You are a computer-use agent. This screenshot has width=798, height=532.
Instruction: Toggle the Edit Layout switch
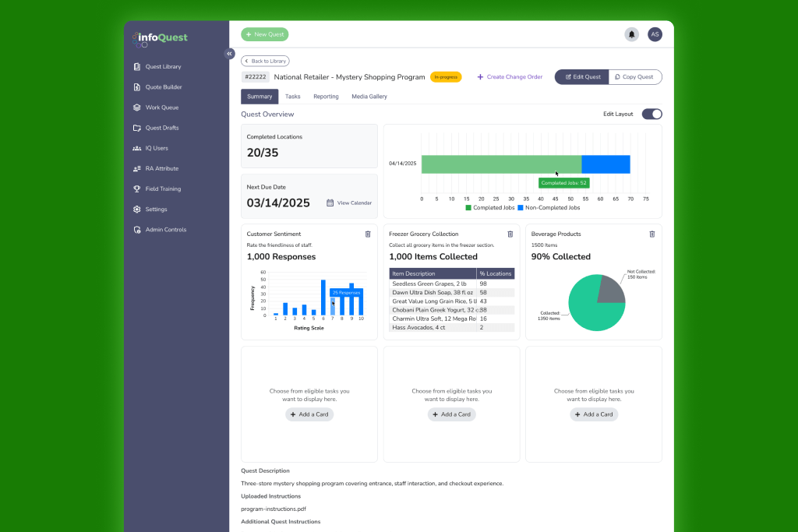click(652, 114)
